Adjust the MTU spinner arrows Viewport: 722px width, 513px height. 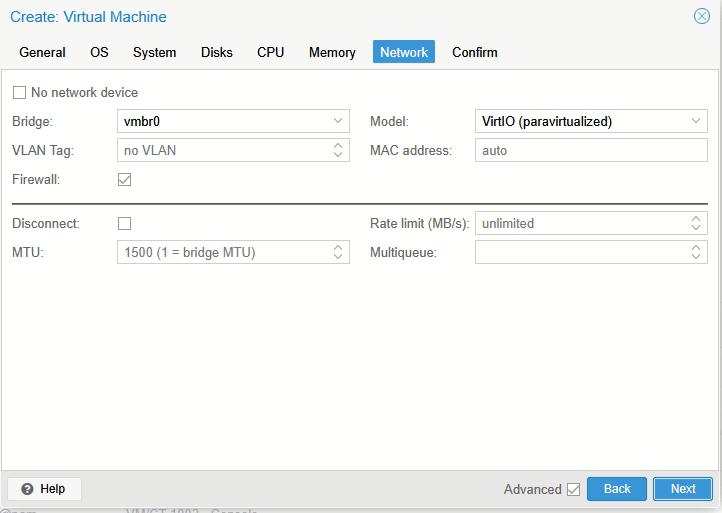(338, 253)
